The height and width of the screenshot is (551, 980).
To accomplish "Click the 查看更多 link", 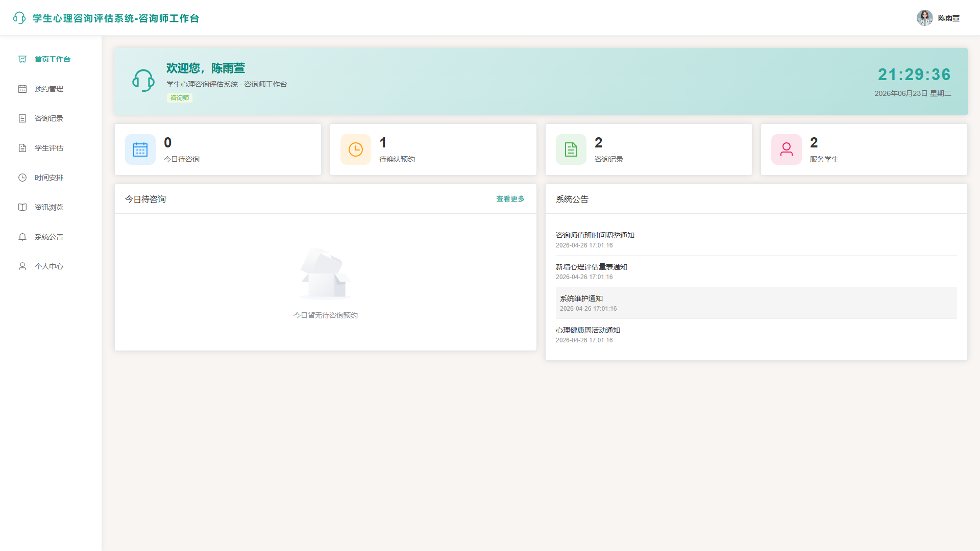I will click(x=510, y=199).
